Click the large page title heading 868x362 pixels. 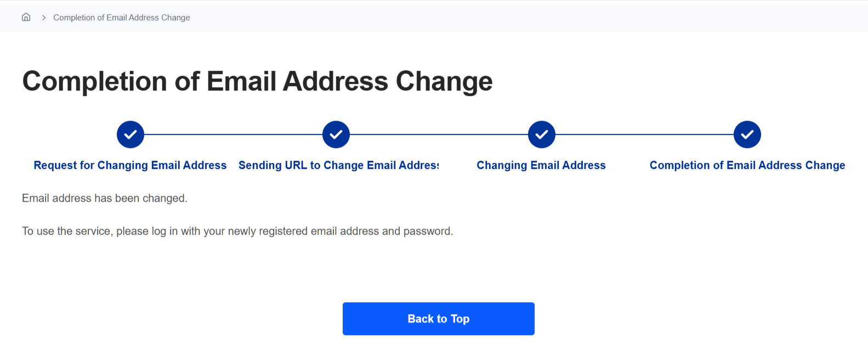(257, 81)
